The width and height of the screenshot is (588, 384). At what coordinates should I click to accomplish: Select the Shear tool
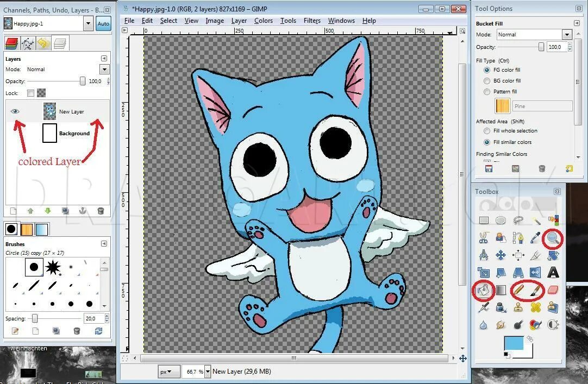(501, 272)
